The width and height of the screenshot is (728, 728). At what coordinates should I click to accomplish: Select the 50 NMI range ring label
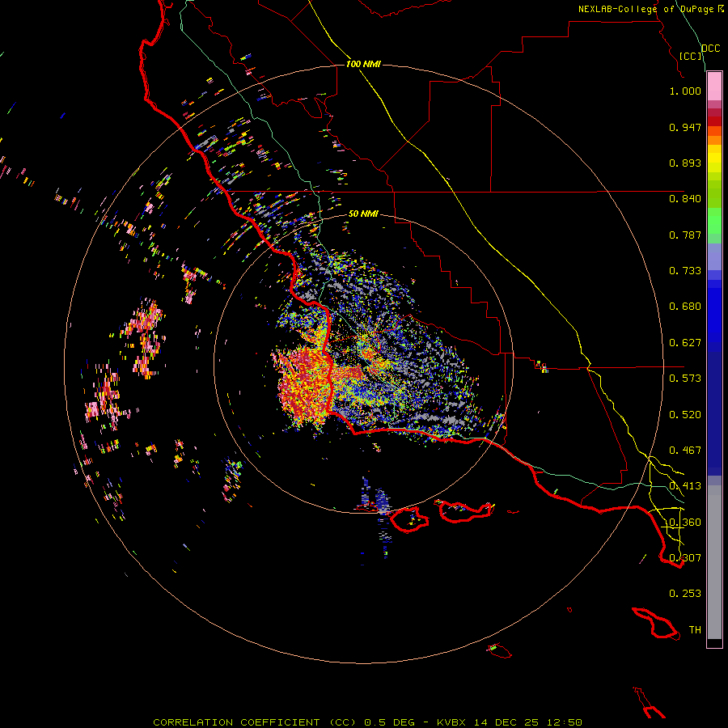pyautogui.click(x=363, y=214)
